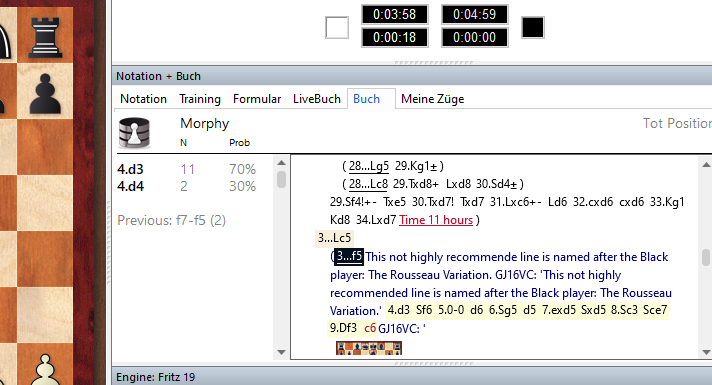This screenshot has height=385, width=712.
Task: Switch to the Notation tab
Action: pyautogui.click(x=143, y=99)
